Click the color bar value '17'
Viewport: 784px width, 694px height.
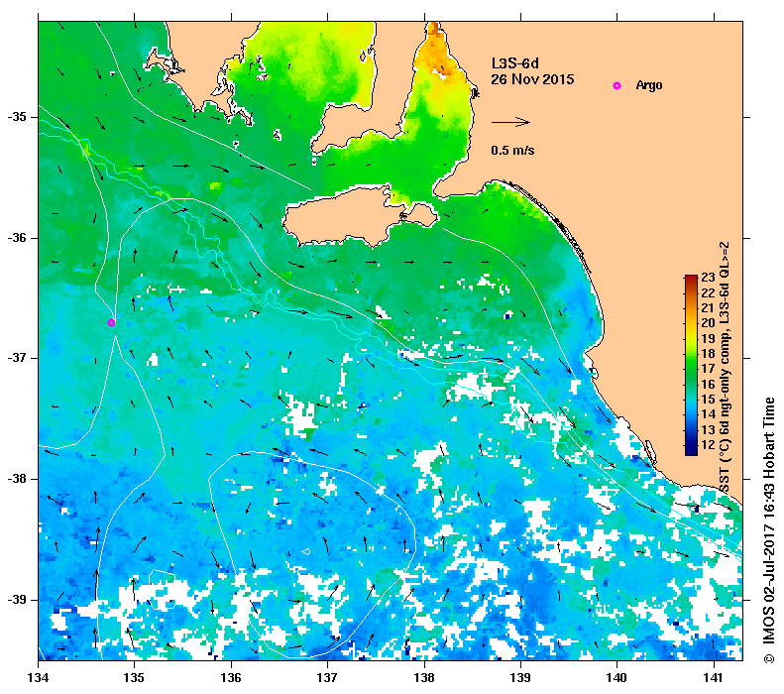click(708, 369)
